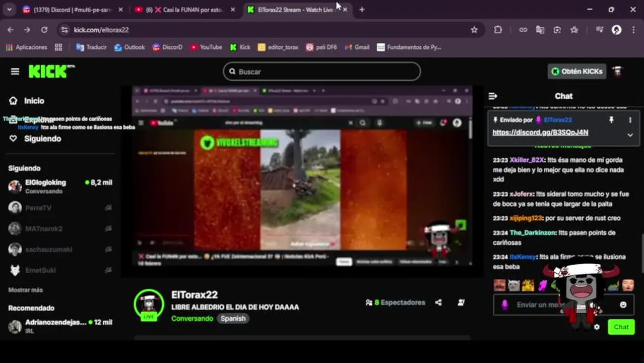Open editor_torax bookmark folder

click(x=278, y=47)
